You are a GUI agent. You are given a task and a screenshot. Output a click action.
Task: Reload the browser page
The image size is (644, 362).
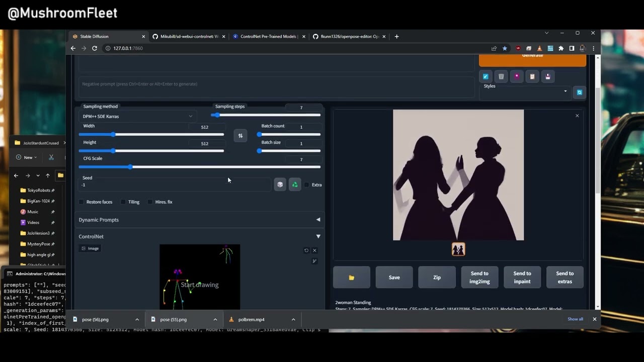pyautogui.click(x=95, y=48)
